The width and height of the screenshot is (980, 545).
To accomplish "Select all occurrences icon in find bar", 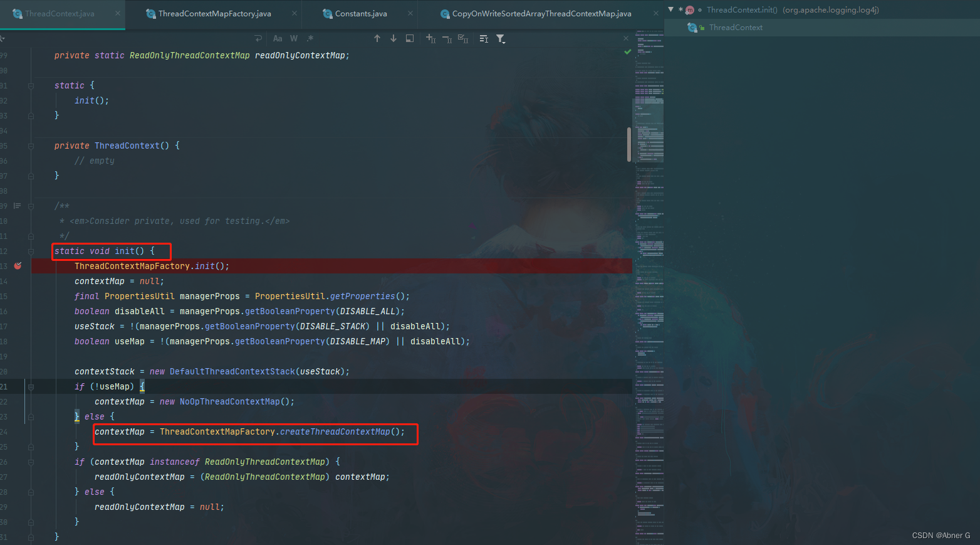I will click(463, 39).
